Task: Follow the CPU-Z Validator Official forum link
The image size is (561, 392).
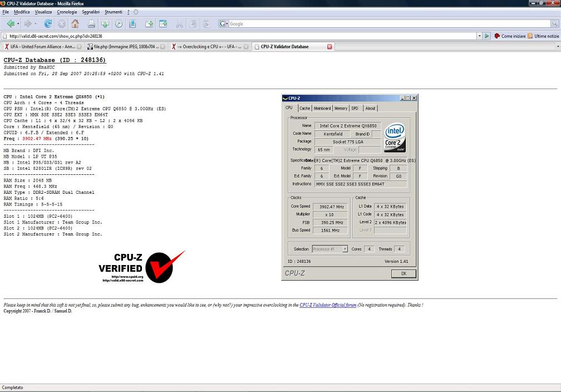Action: pos(328,305)
